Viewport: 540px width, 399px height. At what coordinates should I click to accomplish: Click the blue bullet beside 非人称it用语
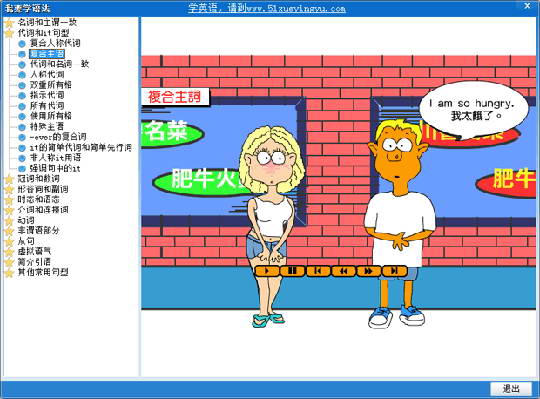coord(22,158)
